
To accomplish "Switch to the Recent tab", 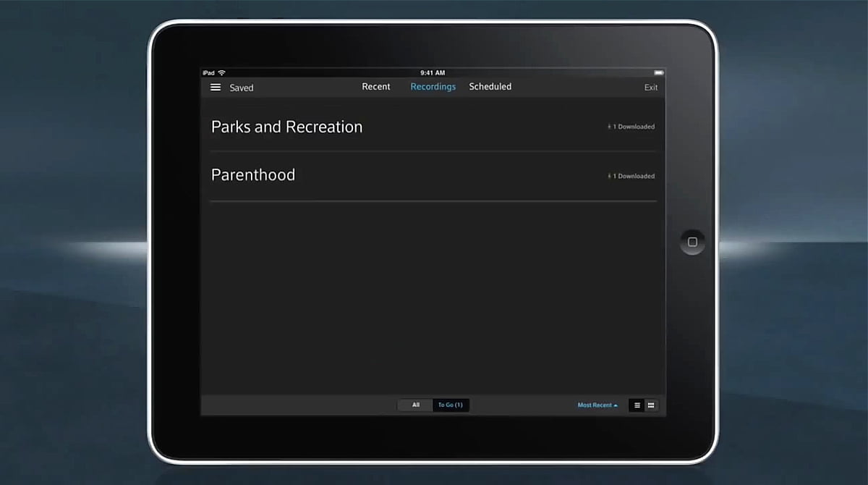I will [x=375, y=86].
